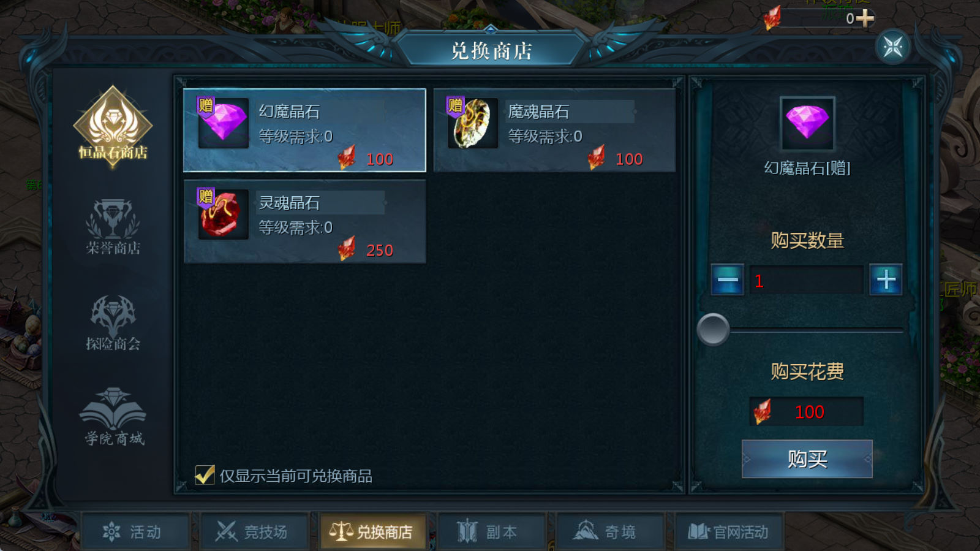The image size is (980, 551).
Task: Add currency with the plus icon
Action: (865, 18)
